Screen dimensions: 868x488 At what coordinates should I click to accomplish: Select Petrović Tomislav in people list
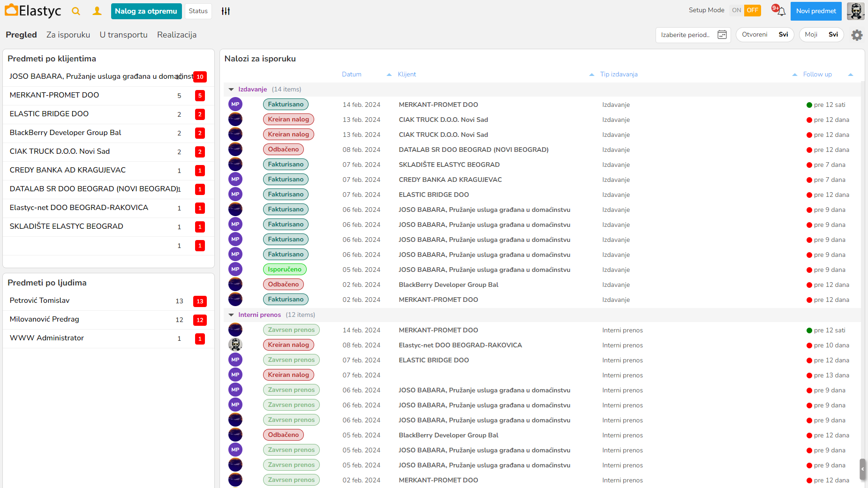point(108,301)
